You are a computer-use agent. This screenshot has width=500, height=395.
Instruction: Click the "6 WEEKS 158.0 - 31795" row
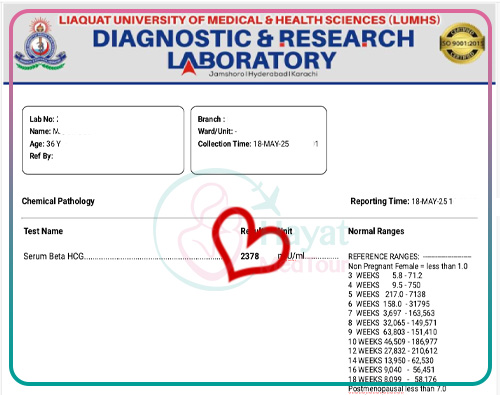click(x=389, y=304)
